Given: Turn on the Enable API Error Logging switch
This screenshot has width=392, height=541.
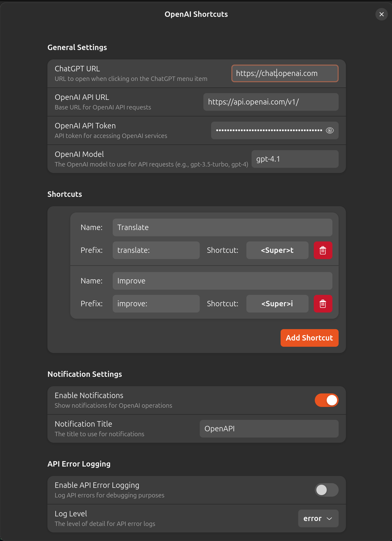Looking at the screenshot, I should (x=326, y=490).
